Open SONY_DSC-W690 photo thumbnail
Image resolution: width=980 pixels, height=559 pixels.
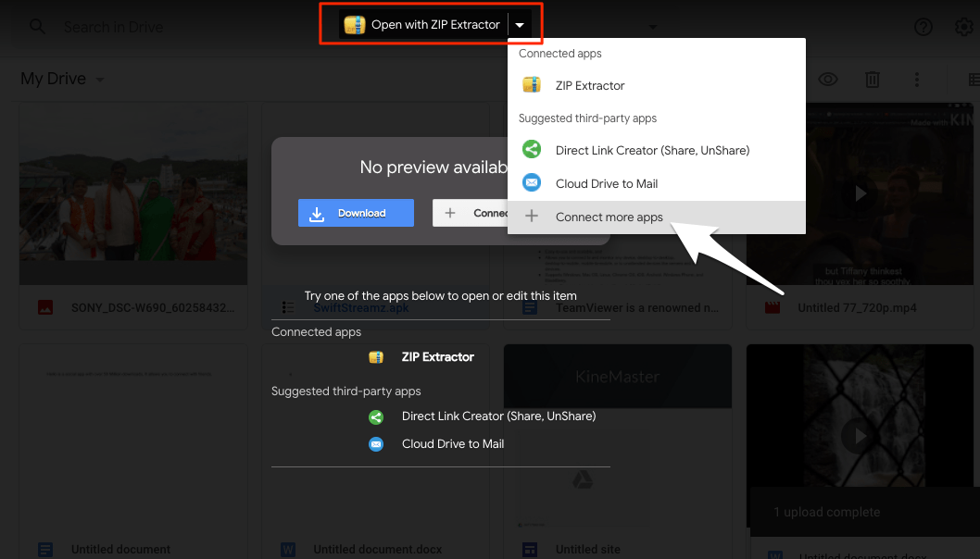click(x=133, y=194)
